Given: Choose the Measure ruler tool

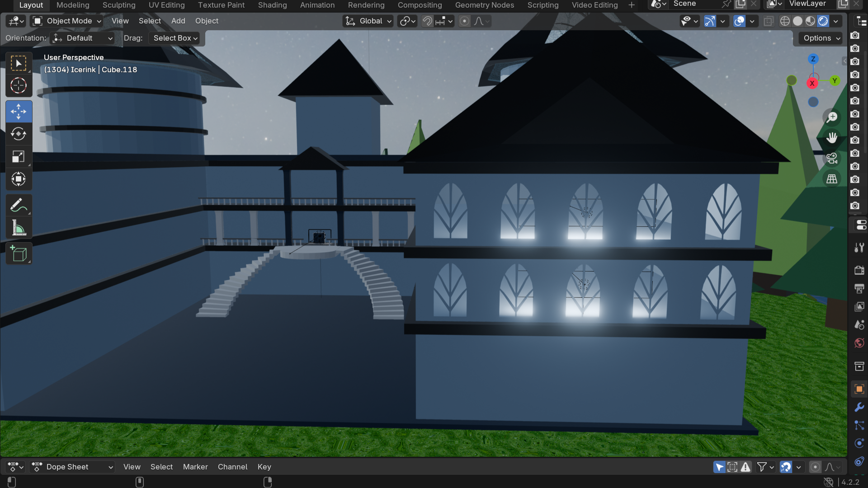Looking at the screenshot, I should 19,228.
